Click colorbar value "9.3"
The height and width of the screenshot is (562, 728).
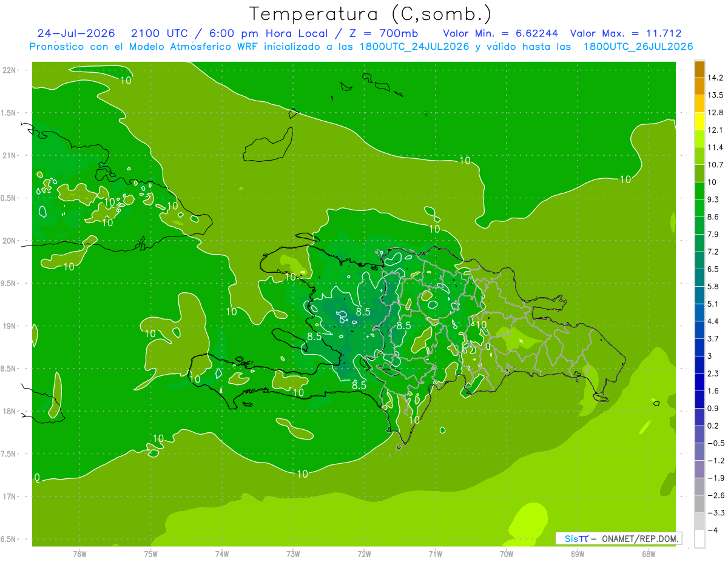713,199
